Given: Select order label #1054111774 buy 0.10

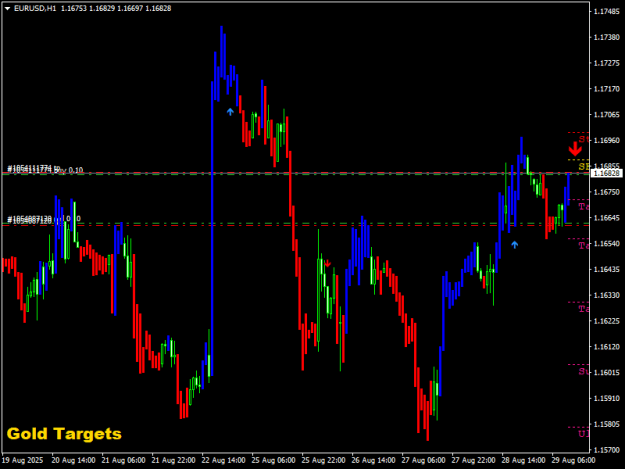Looking at the screenshot, I should coord(45,169).
